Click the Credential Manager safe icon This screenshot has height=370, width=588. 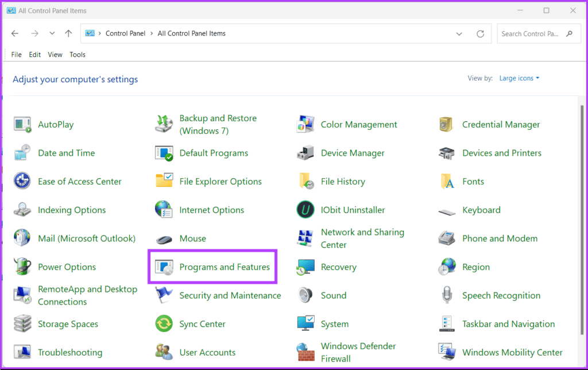(447, 125)
